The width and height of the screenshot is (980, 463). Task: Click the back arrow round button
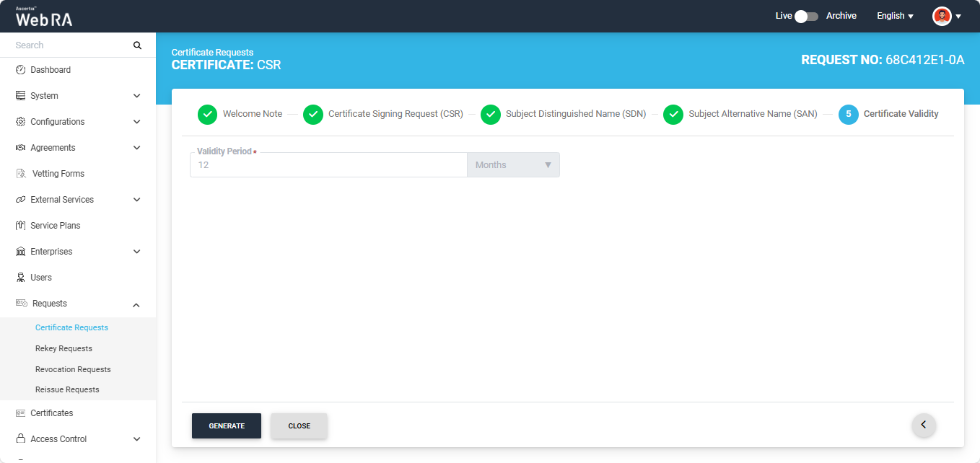[x=924, y=425]
